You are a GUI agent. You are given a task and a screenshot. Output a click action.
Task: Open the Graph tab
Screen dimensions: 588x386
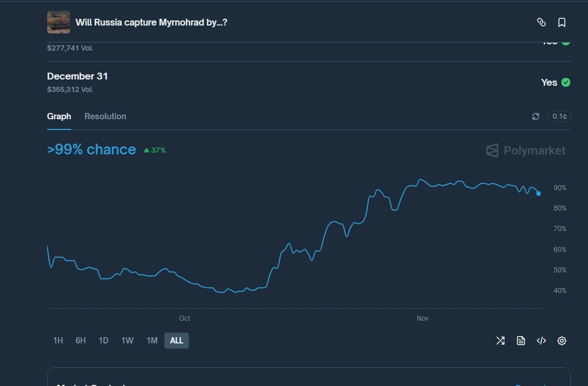pos(59,116)
